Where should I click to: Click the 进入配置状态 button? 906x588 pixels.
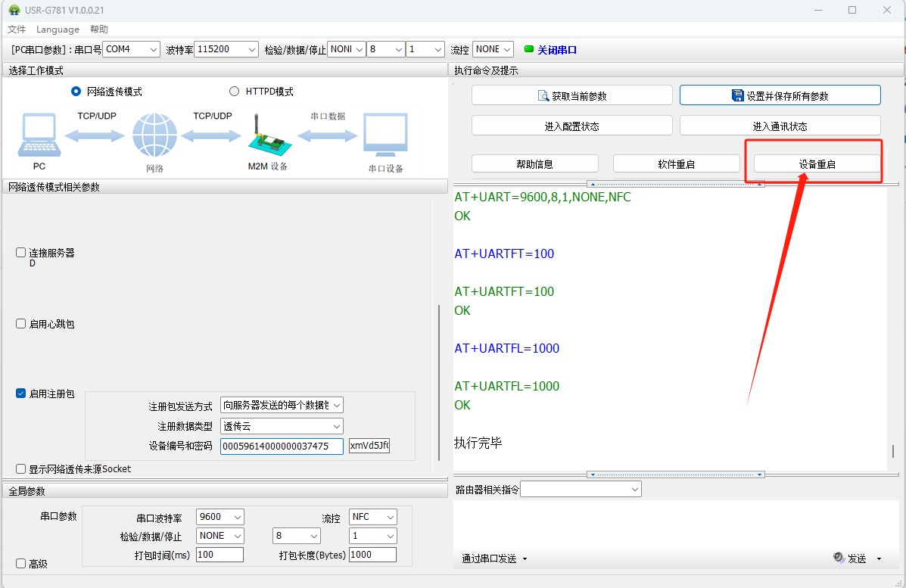click(571, 126)
